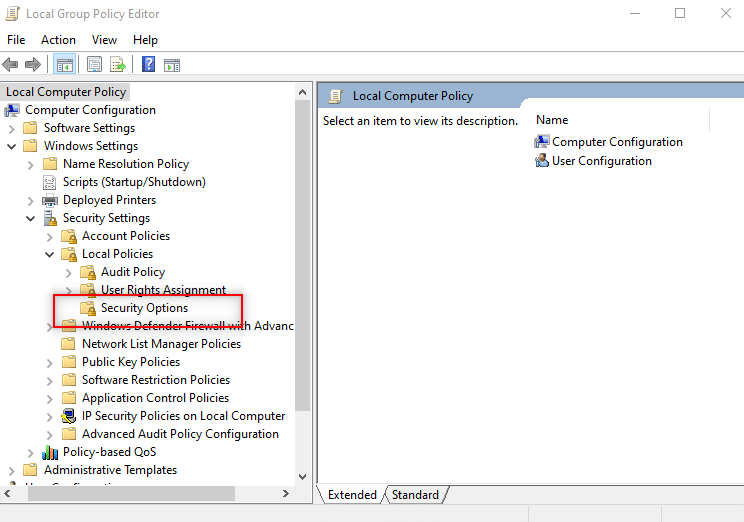Click the Account Policies folder icon
Image resolution: width=744 pixels, height=522 pixels.
[x=69, y=236]
